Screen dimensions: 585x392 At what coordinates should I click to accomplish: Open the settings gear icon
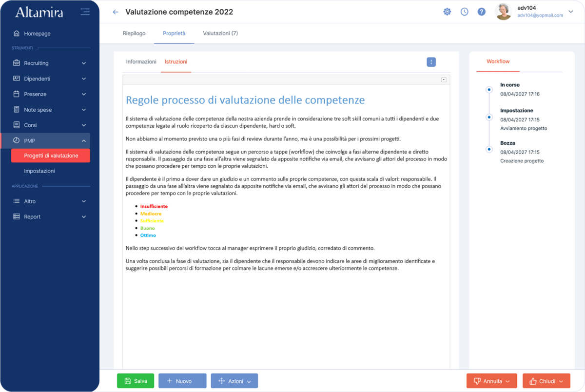pos(447,12)
